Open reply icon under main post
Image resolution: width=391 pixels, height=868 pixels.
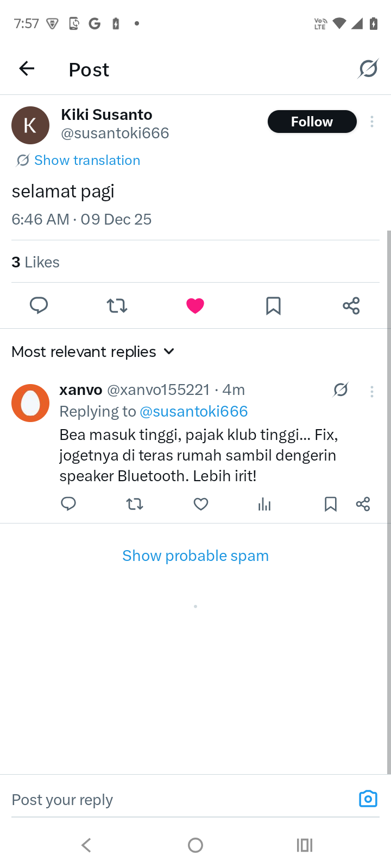[x=39, y=305]
